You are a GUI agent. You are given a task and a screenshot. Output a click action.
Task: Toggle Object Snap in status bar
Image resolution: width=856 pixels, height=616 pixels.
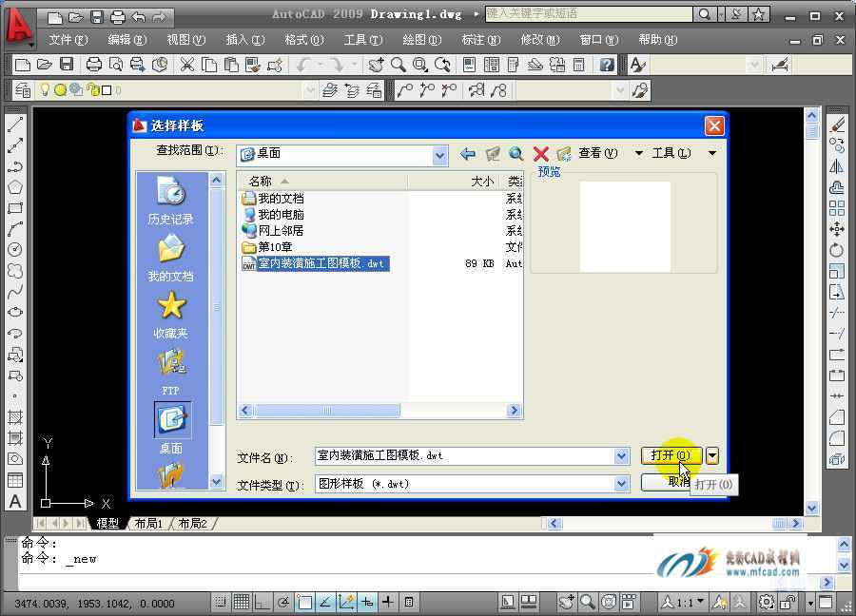(304, 603)
